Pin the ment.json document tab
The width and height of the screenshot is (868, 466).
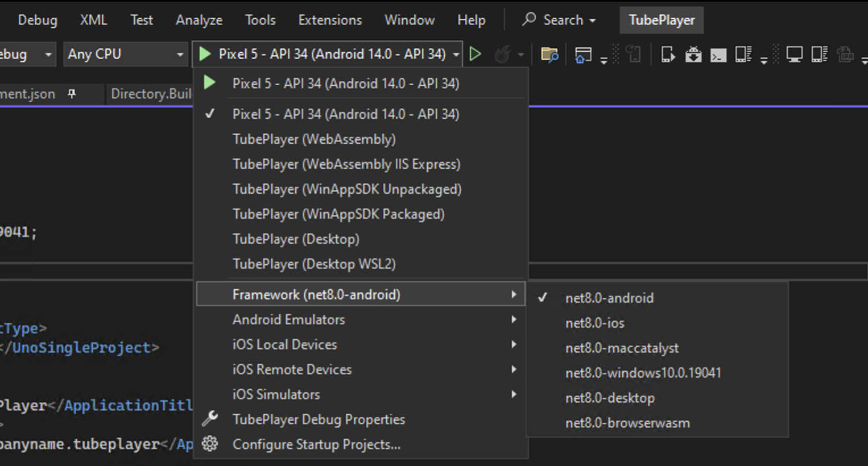72,94
